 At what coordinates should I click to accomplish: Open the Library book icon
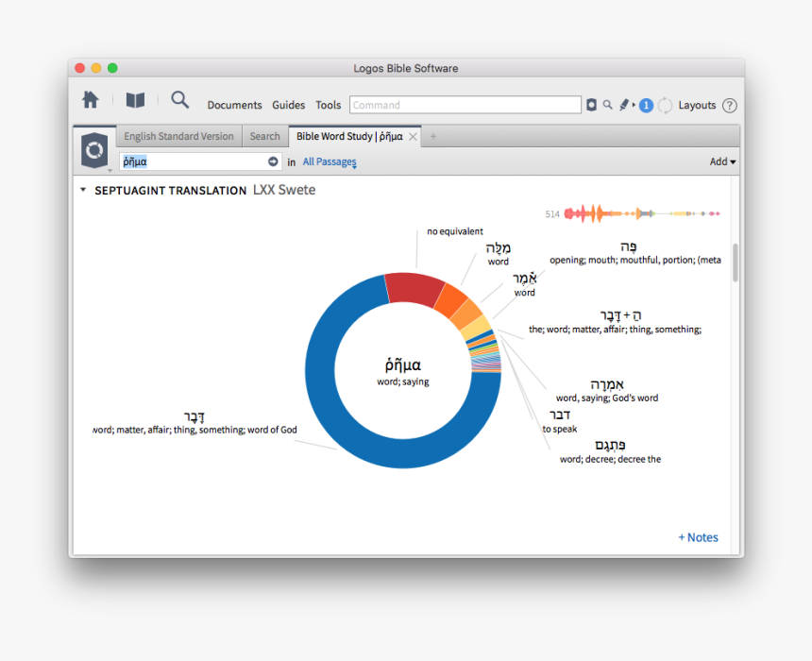(135, 100)
